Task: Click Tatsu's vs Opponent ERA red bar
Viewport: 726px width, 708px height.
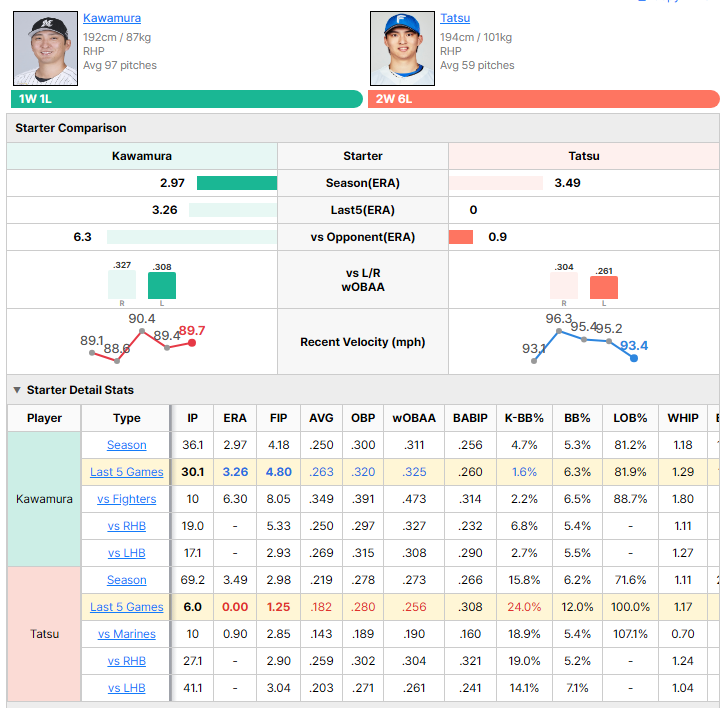Action: click(x=461, y=237)
